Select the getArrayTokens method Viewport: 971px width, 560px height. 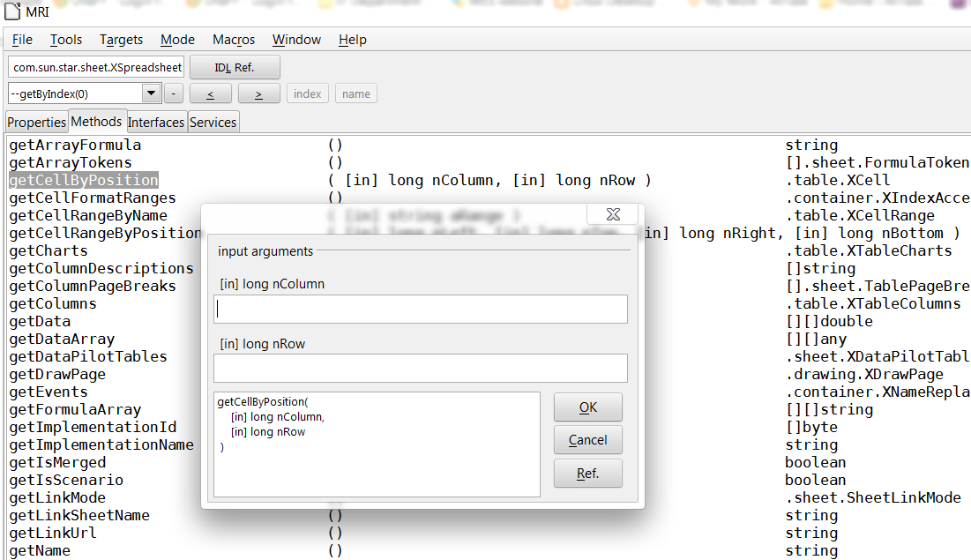[x=71, y=162]
